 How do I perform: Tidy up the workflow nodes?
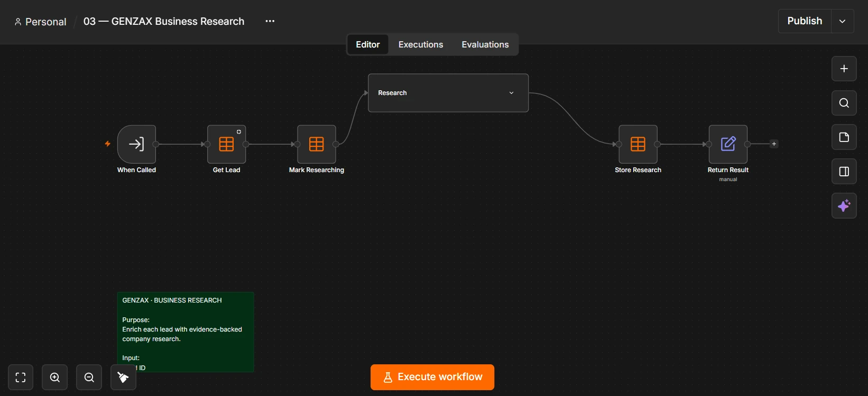[x=123, y=377]
